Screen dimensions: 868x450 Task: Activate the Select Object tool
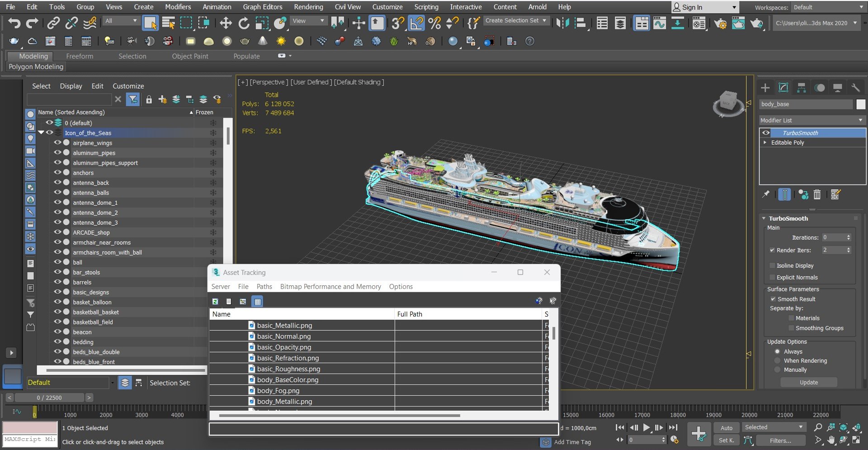150,23
